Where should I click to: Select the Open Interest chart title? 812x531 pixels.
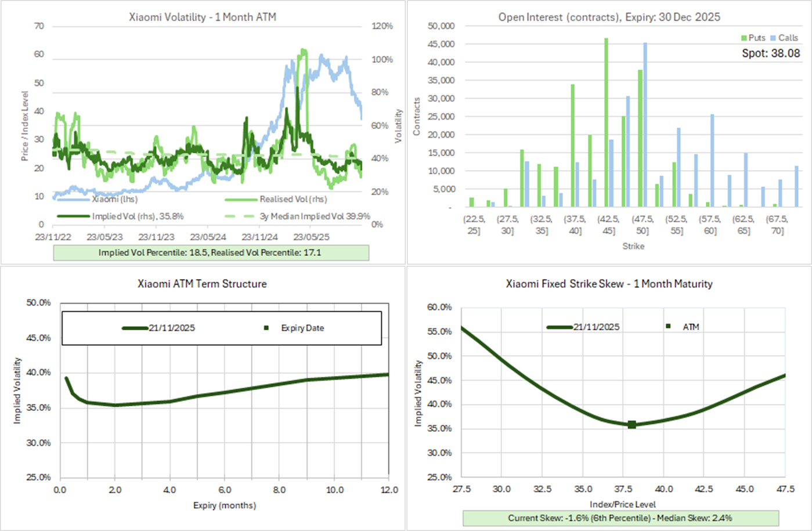click(x=609, y=17)
